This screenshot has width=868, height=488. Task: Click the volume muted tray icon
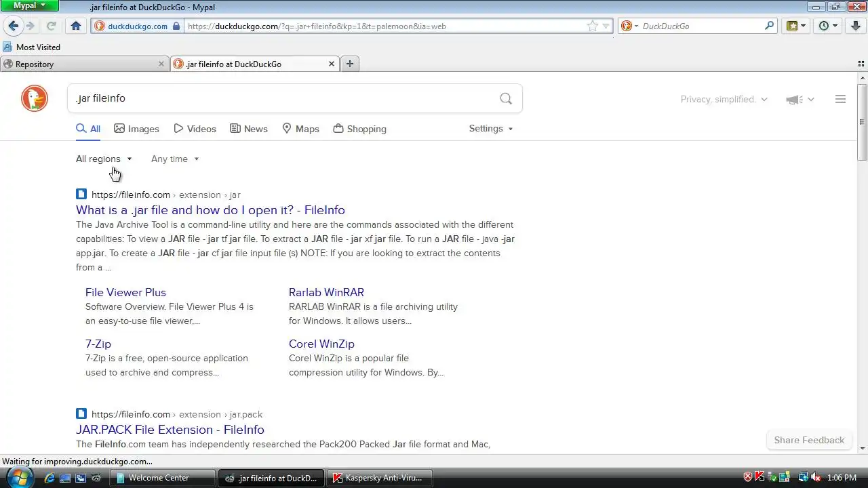[x=816, y=478]
